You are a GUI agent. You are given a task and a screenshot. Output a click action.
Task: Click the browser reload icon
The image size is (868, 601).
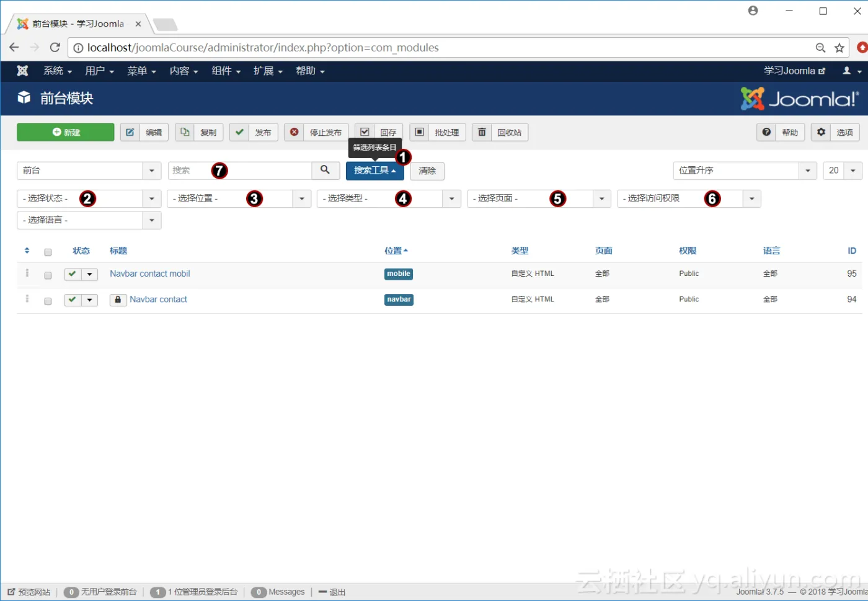point(55,48)
